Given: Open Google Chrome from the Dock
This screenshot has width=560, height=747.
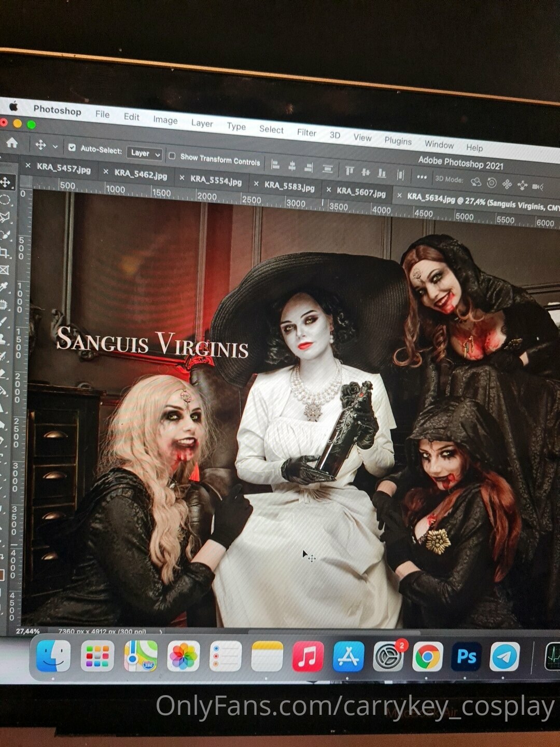Looking at the screenshot, I should tap(428, 657).
